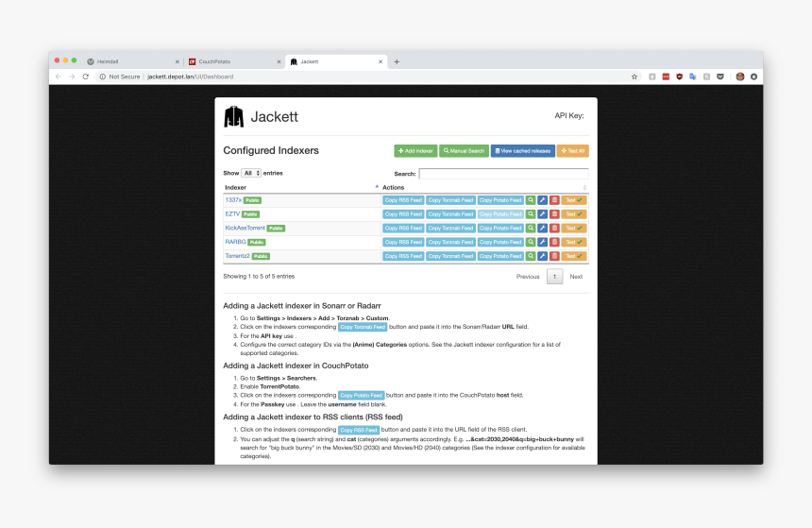Delete the RARBG indexer with trash icon
Screen dimensions: 812x528
[554, 242]
